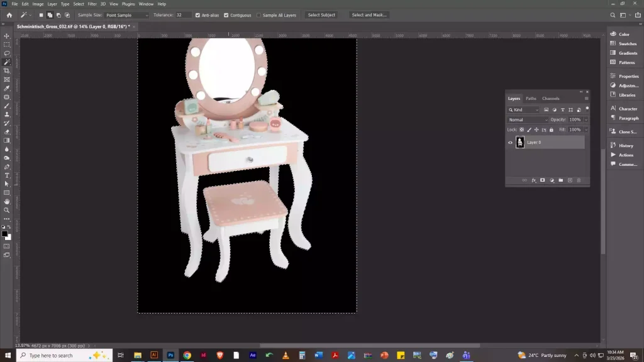Disable the Anti-alias checkbox

coord(198,15)
